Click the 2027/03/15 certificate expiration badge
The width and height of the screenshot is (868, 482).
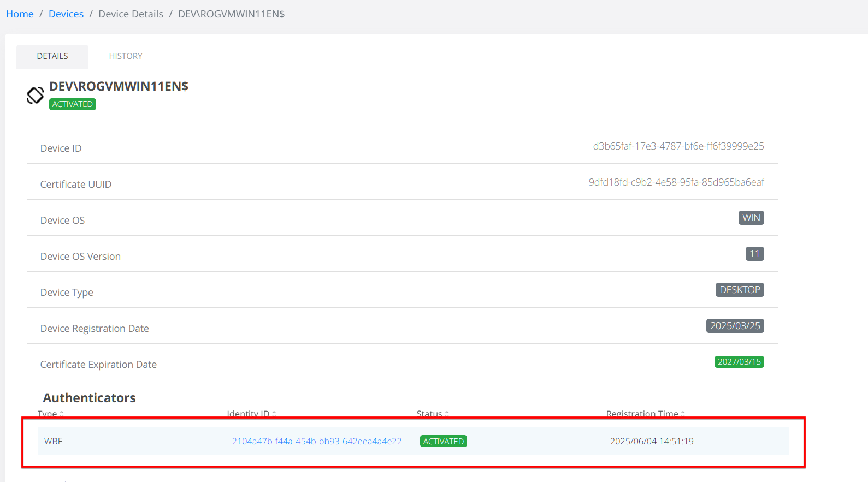(739, 362)
